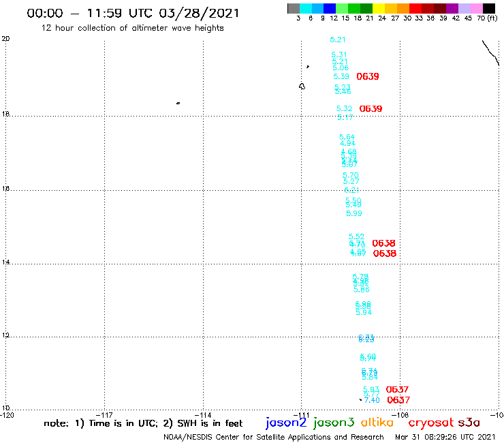Click the wave height value '5.86'
504x443 pixels.
pos(361,290)
